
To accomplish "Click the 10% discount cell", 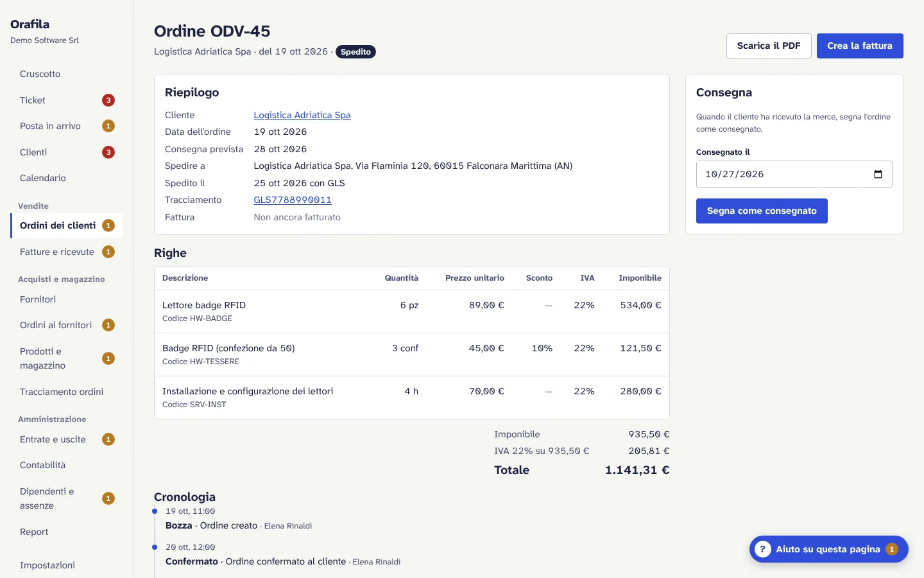I will (542, 348).
